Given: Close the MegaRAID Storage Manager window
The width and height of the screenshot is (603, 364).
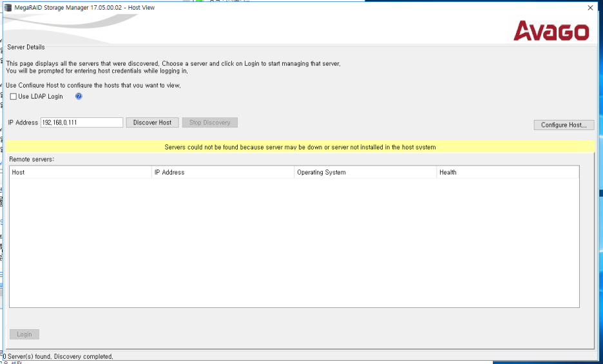Looking at the screenshot, I should point(590,8).
